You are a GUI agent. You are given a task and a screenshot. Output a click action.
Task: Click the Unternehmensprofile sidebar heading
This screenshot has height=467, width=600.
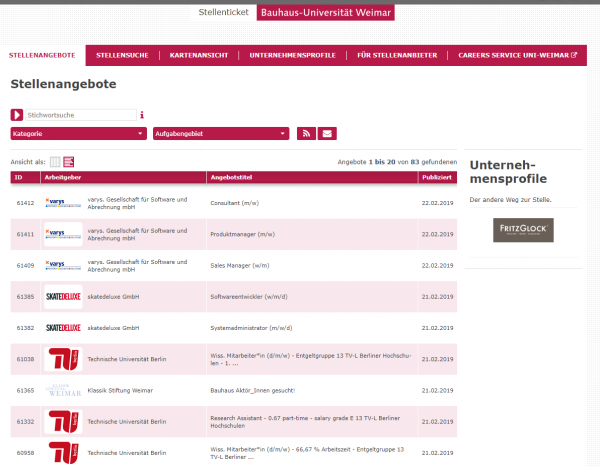click(x=508, y=172)
